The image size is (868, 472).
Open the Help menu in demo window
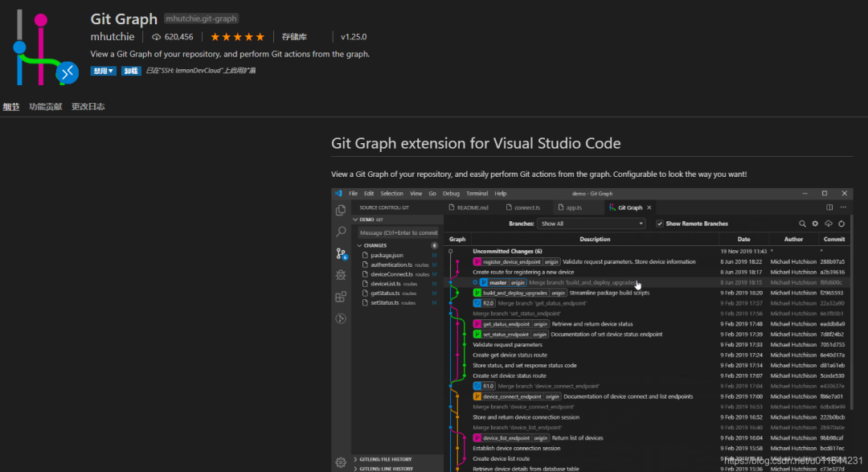(501, 193)
